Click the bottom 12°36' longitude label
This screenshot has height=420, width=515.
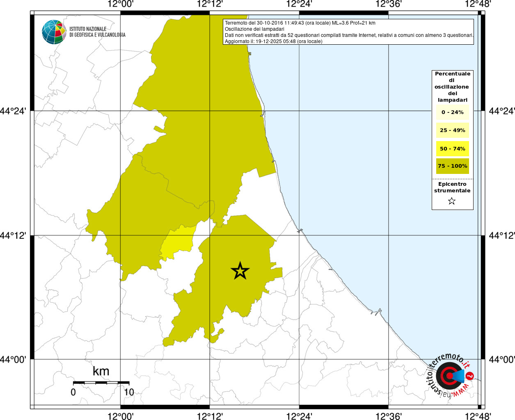click(389, 416)
